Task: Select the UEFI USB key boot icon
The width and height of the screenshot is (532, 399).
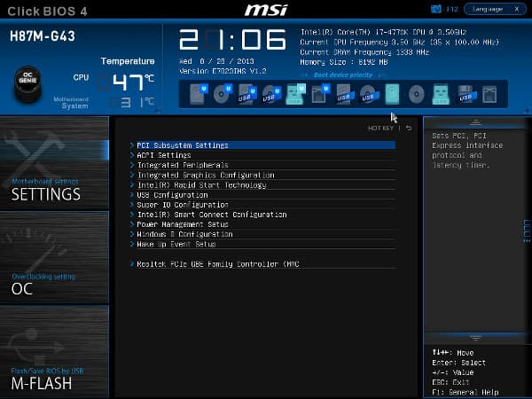Action: pyautogui.click(x=296, y=94)
